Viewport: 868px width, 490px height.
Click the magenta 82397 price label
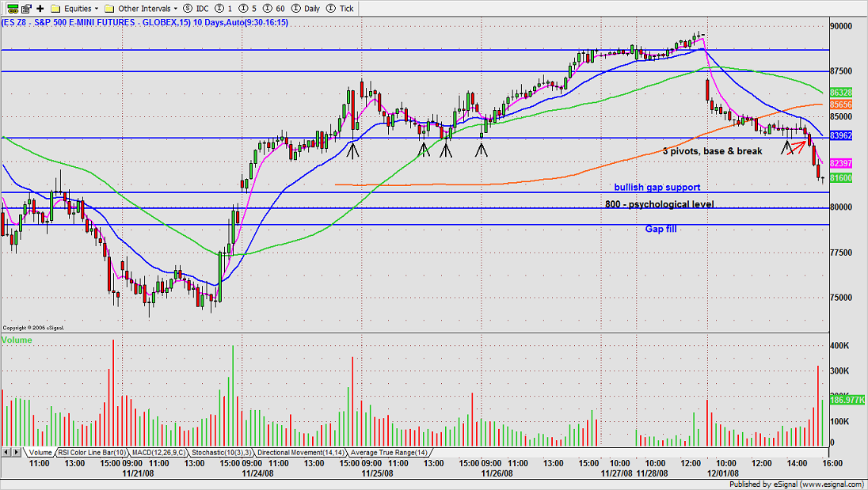pyautogui.click(x=841, y=164)
